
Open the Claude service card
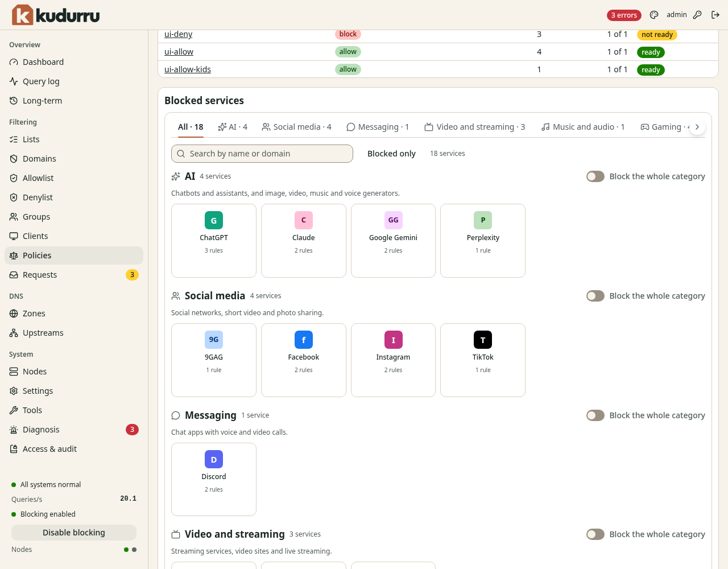(x=304, y=241)
